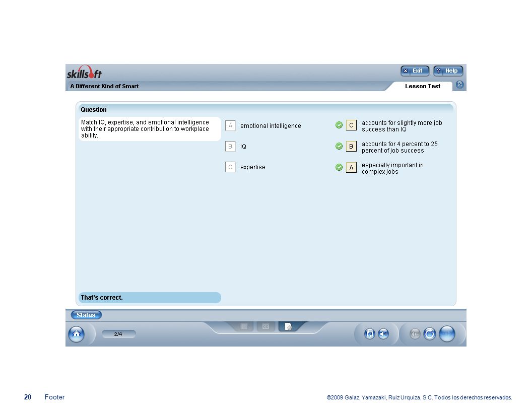532x411 pixels.
Task: Click green checkmark beside answer B
Action: (x=339, y=146)
